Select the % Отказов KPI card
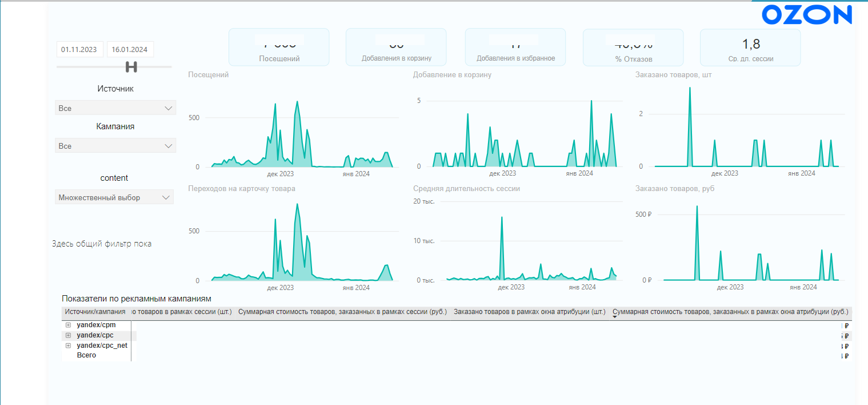Viewport: 868px width, 405px height. click(633, 47)
